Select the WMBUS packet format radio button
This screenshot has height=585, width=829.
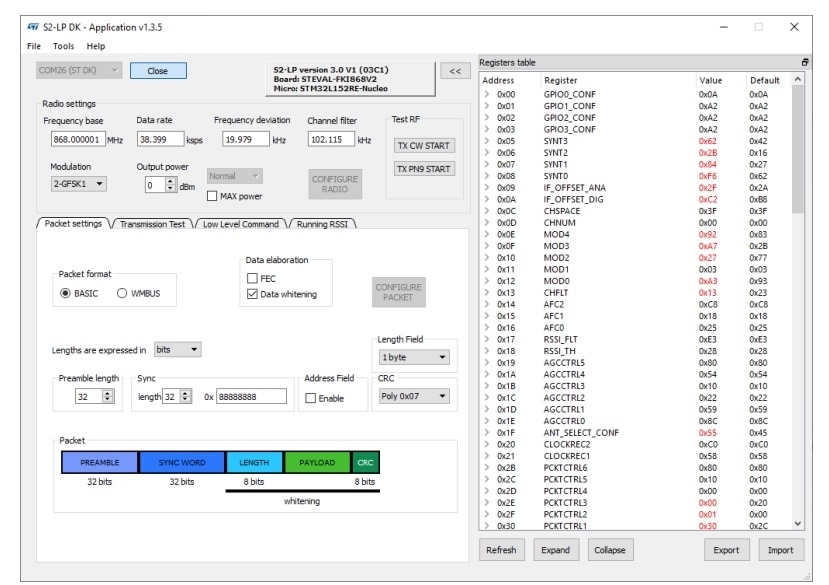tap(123, 293)
